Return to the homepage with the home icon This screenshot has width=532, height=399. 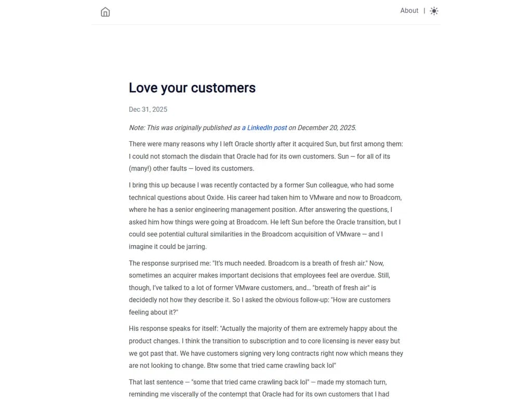(x=105, y=11)
